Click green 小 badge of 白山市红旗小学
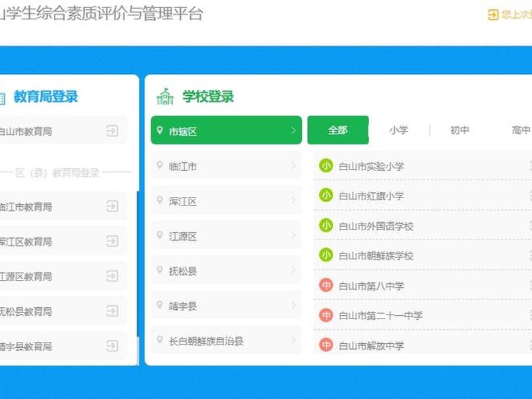The width and height of the screenshot is (532, 399). 326,195
